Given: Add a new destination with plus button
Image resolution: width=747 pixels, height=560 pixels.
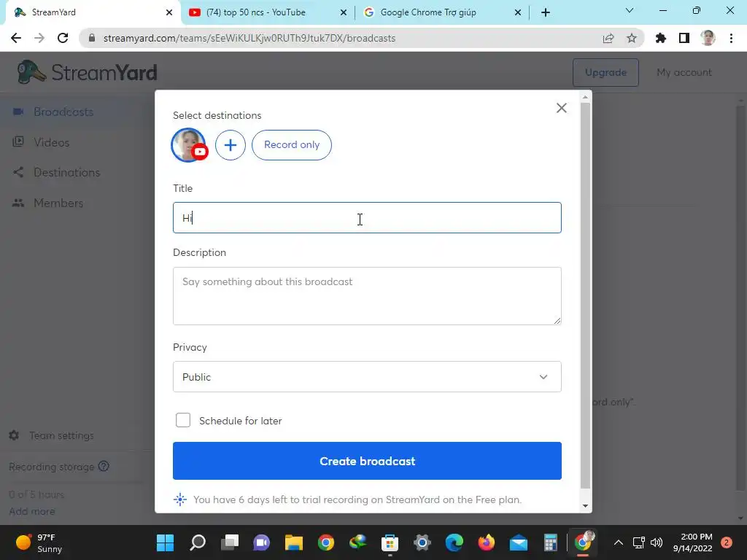Looking at the screenshot, I should pyautogui.click(x=230, y=145).
